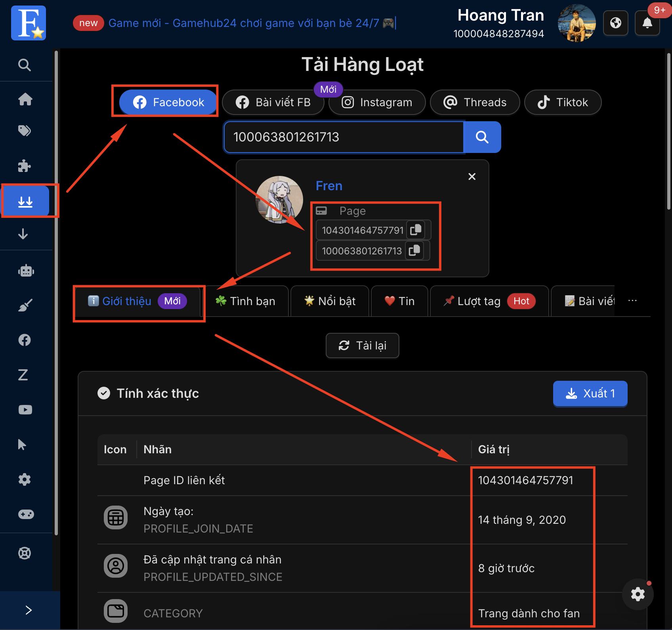Go to the home icon in the sidebar
Image resolution: width=672 pixels, height=630 pixels.
pos(25,99)
